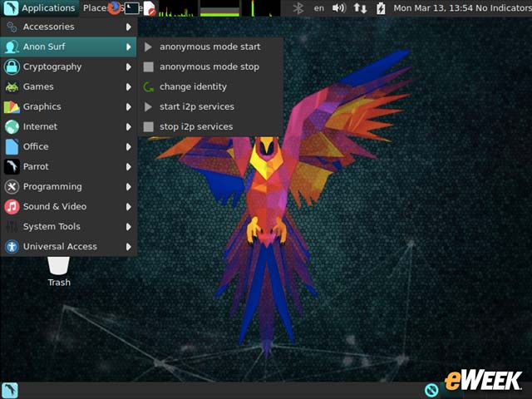This screenshot has height=399, width=532.
Task: Choose 'anonymous mode stop'
Action: 210,66
